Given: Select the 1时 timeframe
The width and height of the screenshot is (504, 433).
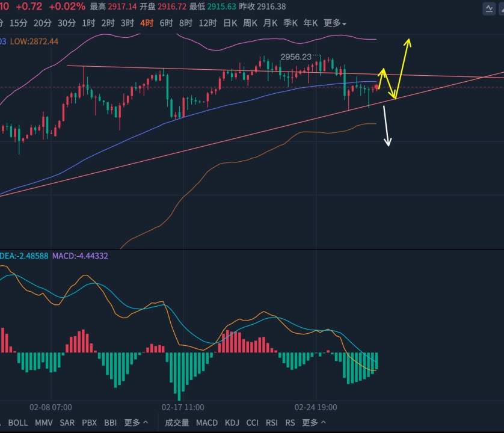Looking at the screenshot, I should 88,23.
